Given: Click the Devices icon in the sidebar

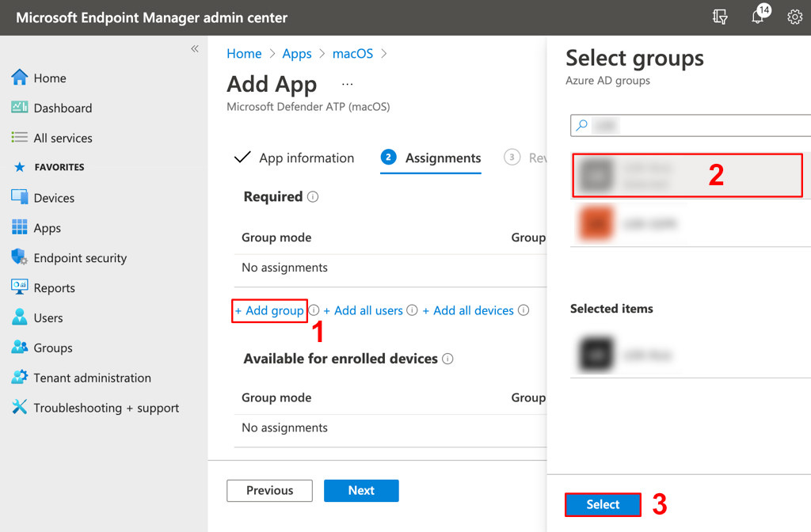Looking at the screenshot, I should point(20,197).
